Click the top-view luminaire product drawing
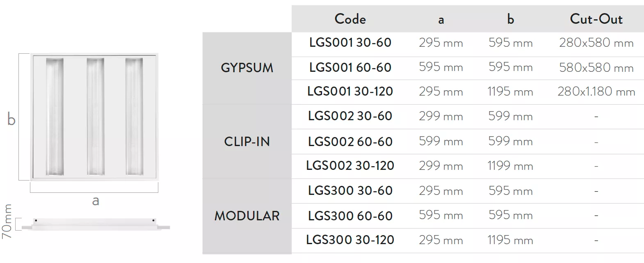The height and width of the screenshot is (263, 644). [x=94, y=117]
